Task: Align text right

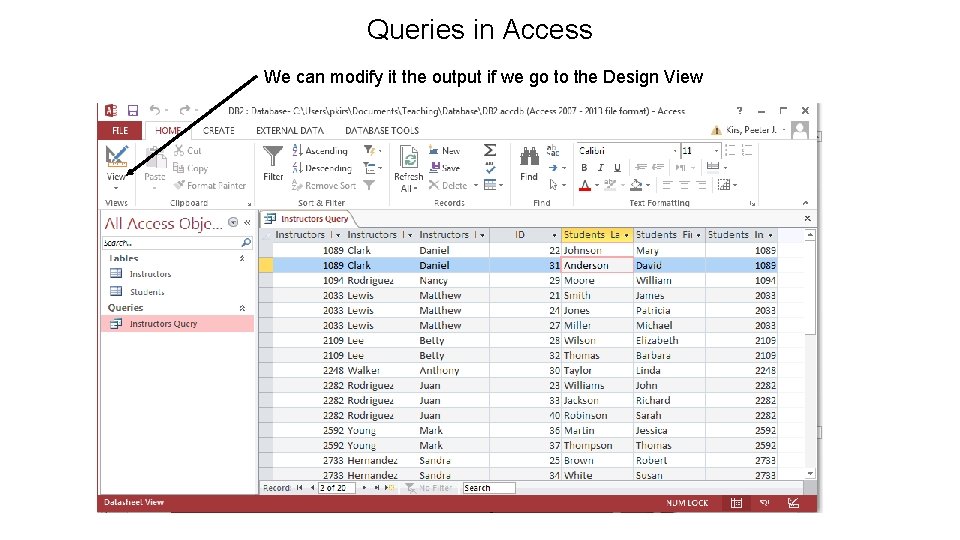Action: point(702,185)
